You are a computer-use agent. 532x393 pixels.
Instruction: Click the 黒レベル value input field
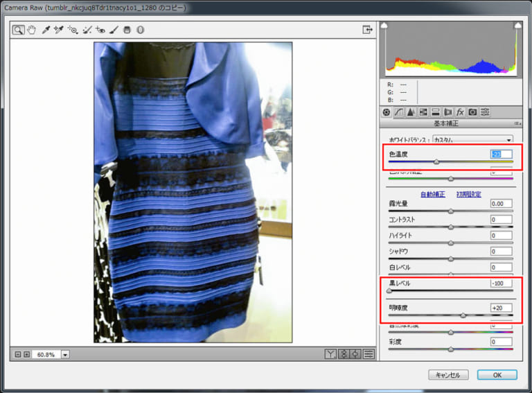coord(501,283)
